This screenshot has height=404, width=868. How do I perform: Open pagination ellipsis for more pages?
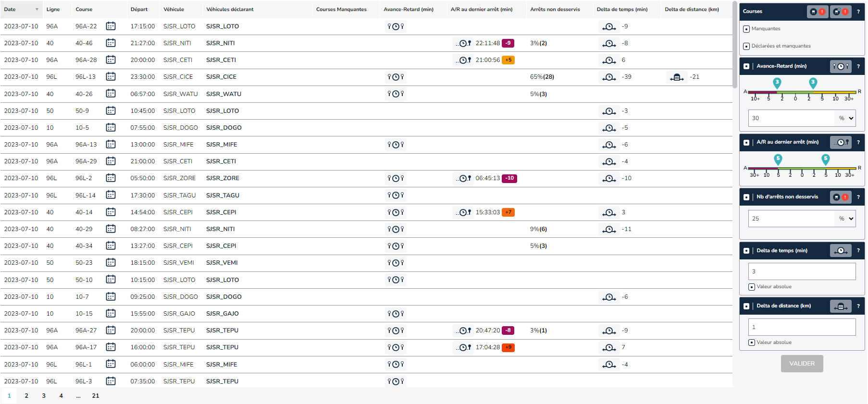pyautogui.click(x=78, y=396)
